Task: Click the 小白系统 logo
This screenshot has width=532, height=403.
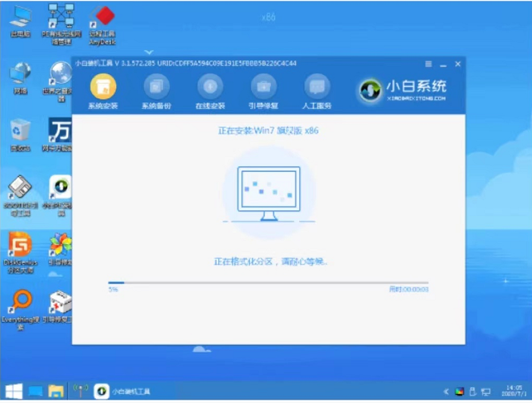Action: coord(403,90)
